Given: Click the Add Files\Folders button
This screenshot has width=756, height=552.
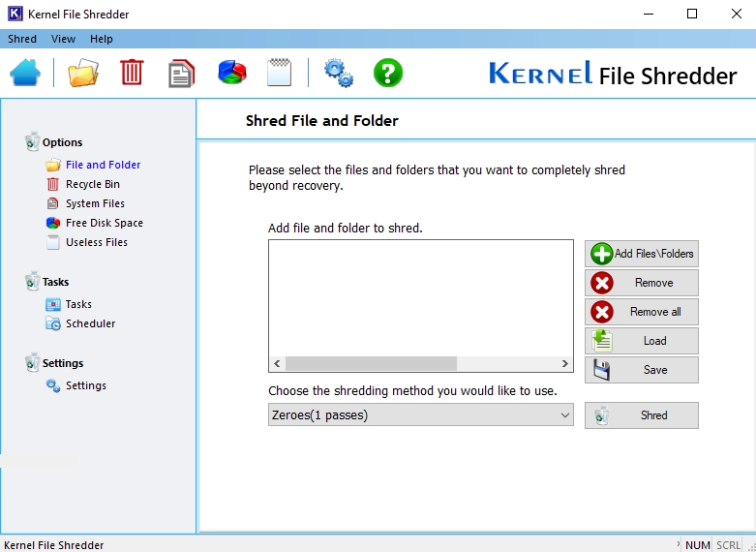Looking at the screenshot, I should click(x=641, y=254).
